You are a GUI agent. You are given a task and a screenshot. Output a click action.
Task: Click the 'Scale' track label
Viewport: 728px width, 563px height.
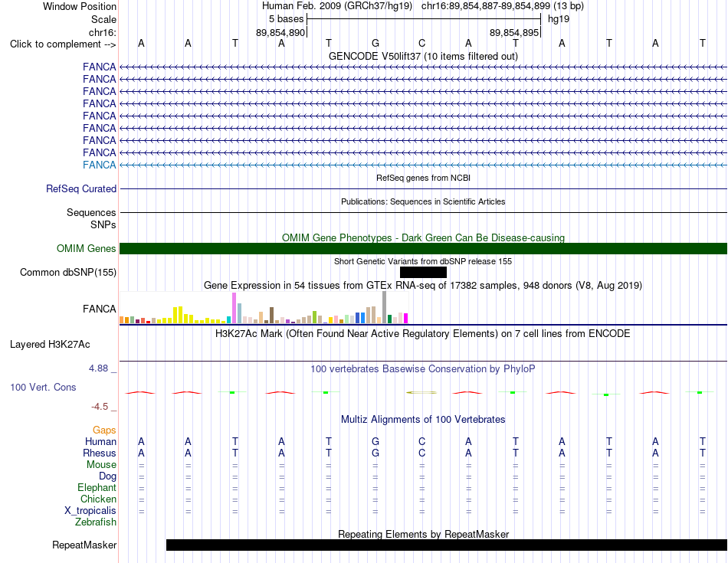[x=103, y=19]
